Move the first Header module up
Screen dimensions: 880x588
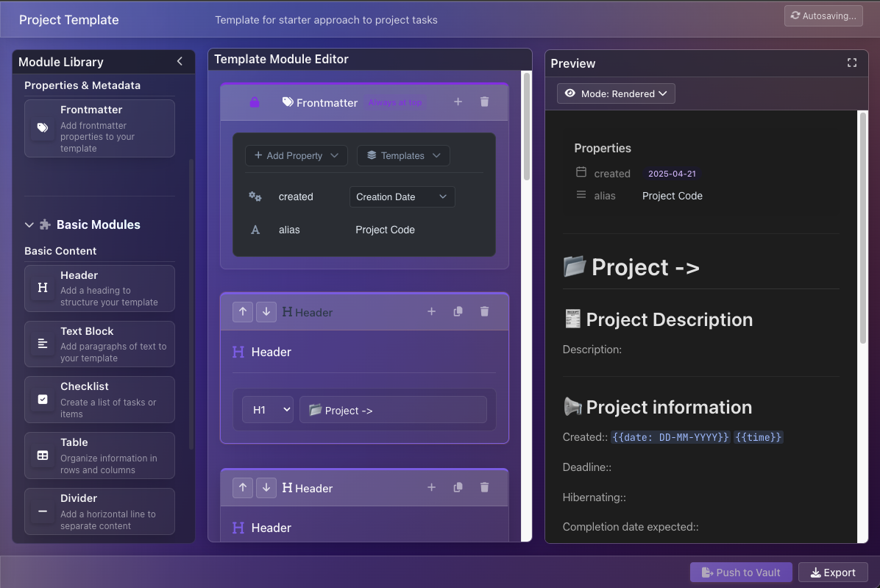[x=242, y=311]
